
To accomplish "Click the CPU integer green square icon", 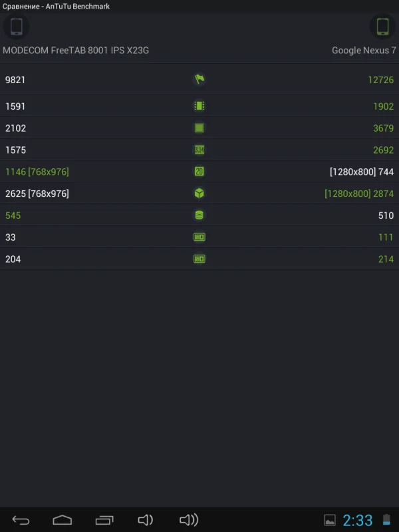I will (x=199, y=128).
